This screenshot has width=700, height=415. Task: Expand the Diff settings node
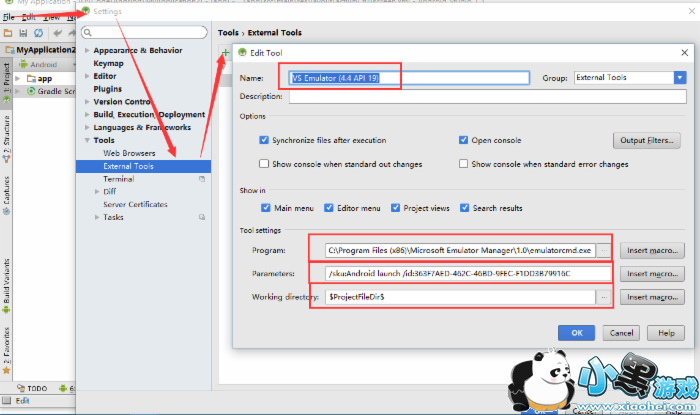pyautogui.click(x=97, y=191)
